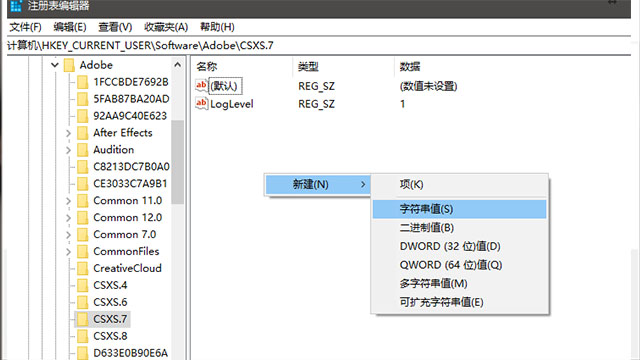Click the LogLevel string value icon
The width and height of the screenshot is (640, 360).
tap(201, 103)
